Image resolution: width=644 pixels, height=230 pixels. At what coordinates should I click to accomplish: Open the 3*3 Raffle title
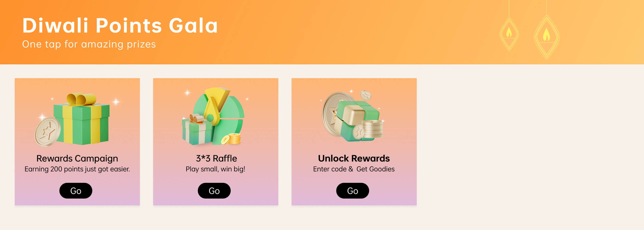click(x=216, y=158)
